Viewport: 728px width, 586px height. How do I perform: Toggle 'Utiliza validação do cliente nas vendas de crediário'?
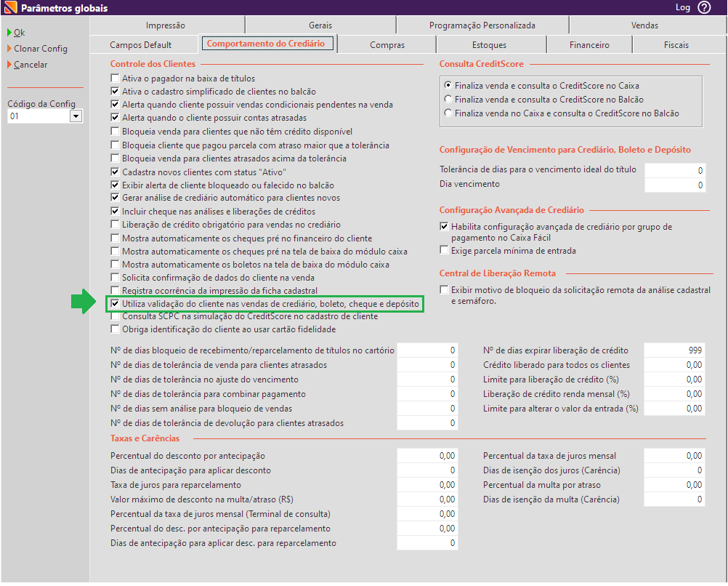(x=115, y=303)
